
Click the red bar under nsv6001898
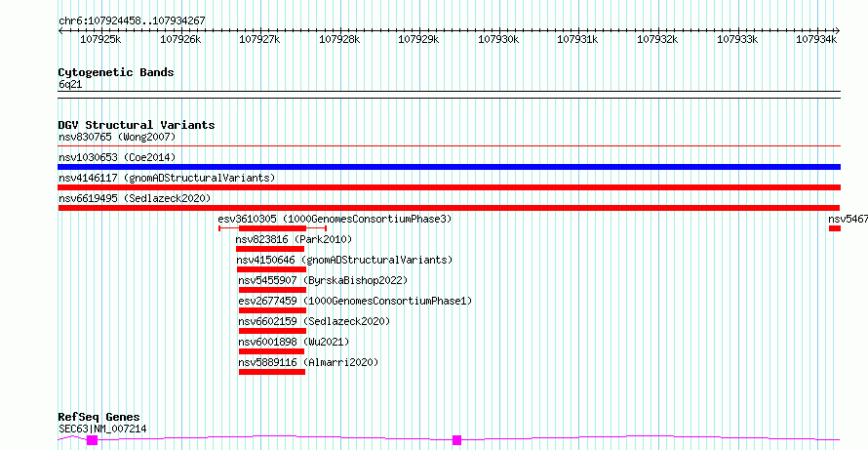[x=272, y=351]
